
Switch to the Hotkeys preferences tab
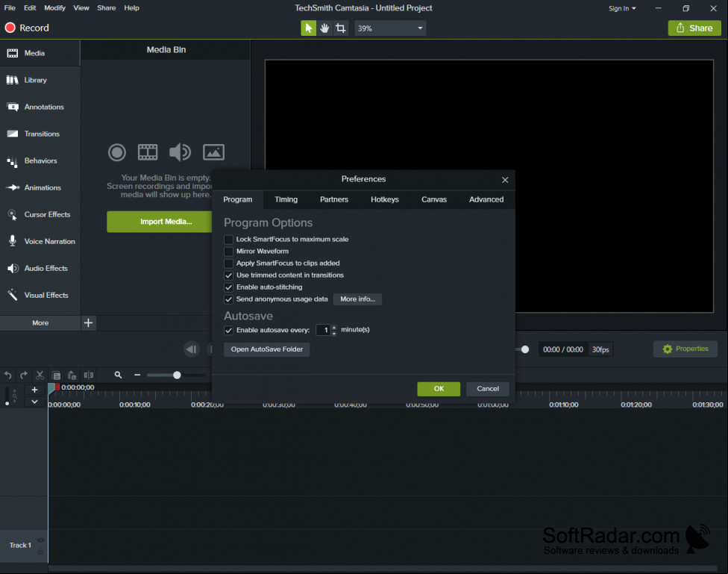[x=385, y=199]
